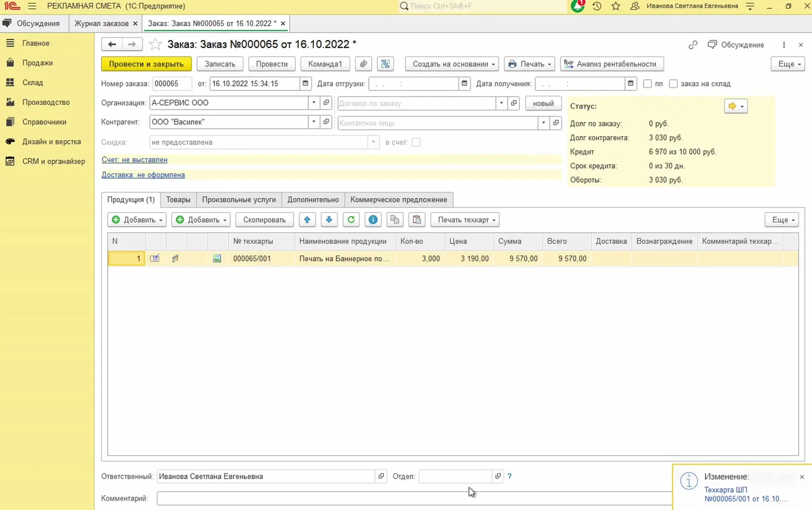Image resolution: width=812 pixels, height=510 pixels.
Task: Open the hamburger main menu
Action: point(32,6)
